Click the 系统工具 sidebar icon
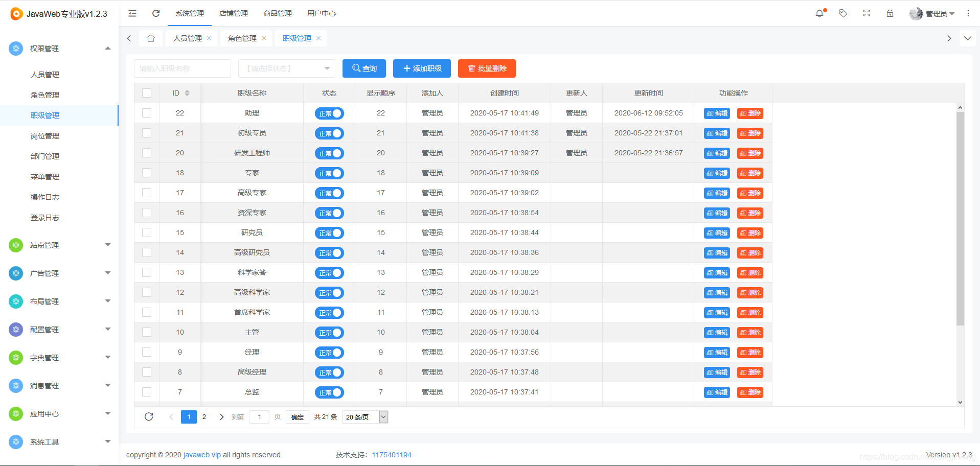Viewport: 980px width, 466px height. pyautogui.click(x=16, y=442)
